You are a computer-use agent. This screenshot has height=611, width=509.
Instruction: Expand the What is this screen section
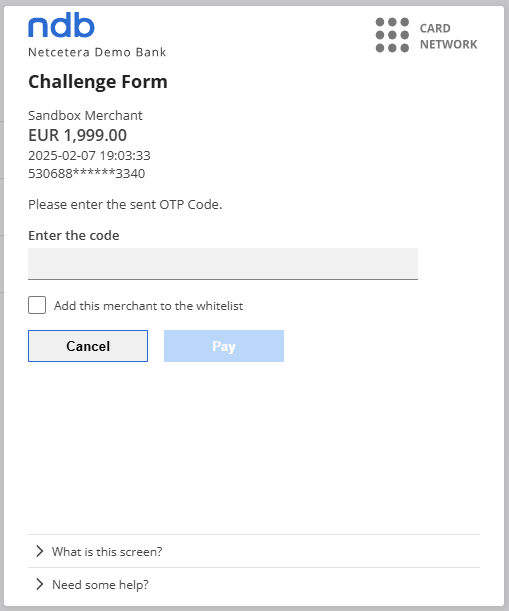pyautogui.click(x=254, y=551)
